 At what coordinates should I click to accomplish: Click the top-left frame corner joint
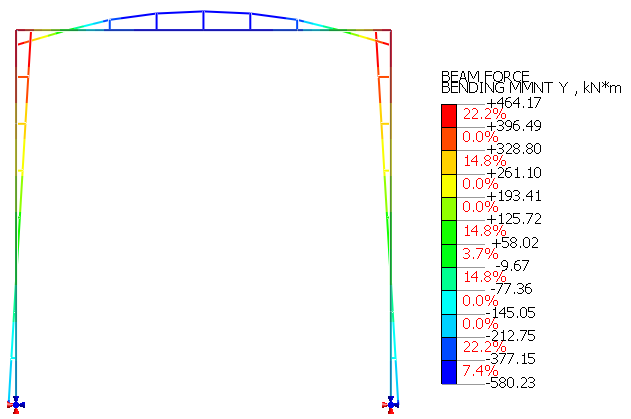point(16,30)
